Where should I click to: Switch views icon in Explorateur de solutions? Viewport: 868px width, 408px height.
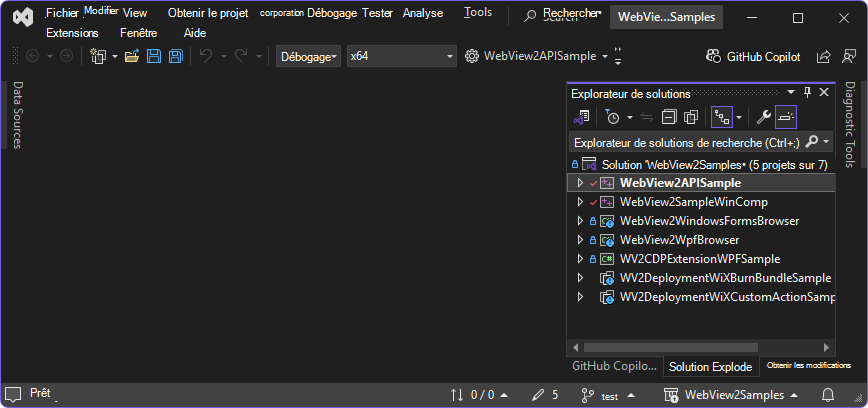click(x=581, y=117)
